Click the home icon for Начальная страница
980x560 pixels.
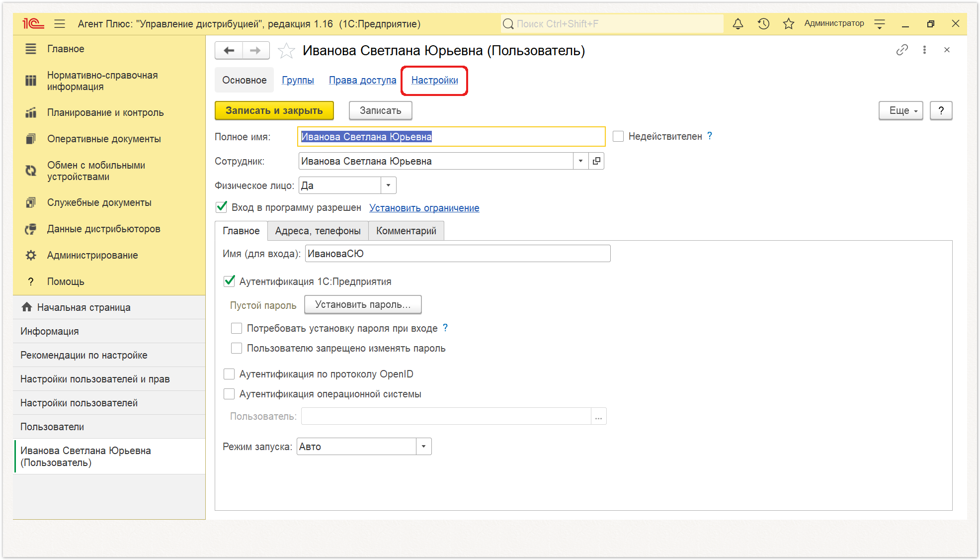(x=27, y=307)
